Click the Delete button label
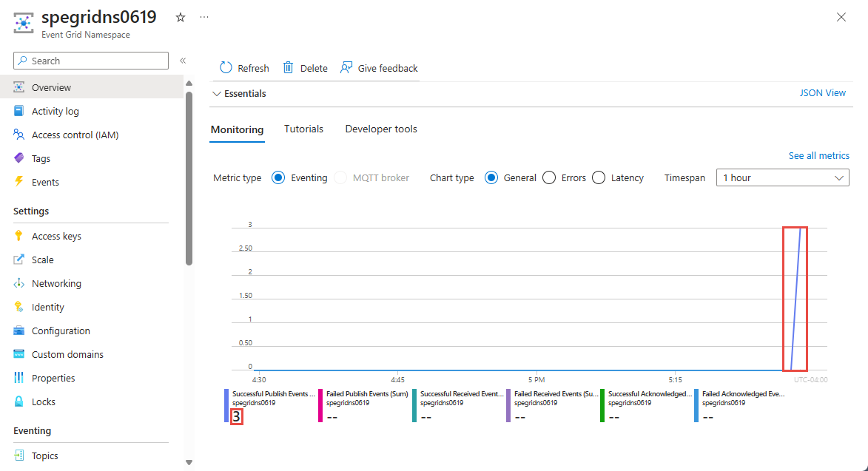The width and height of the screenshot is (868, 471). point(314,68)
